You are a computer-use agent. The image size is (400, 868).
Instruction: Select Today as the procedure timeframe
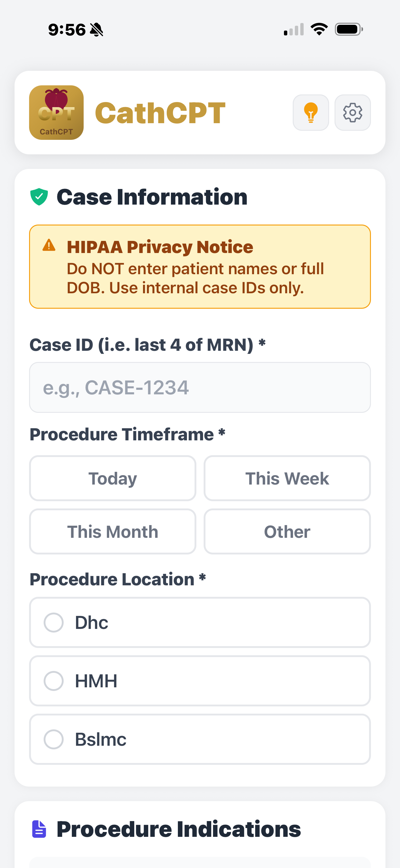tap(113, 478)
